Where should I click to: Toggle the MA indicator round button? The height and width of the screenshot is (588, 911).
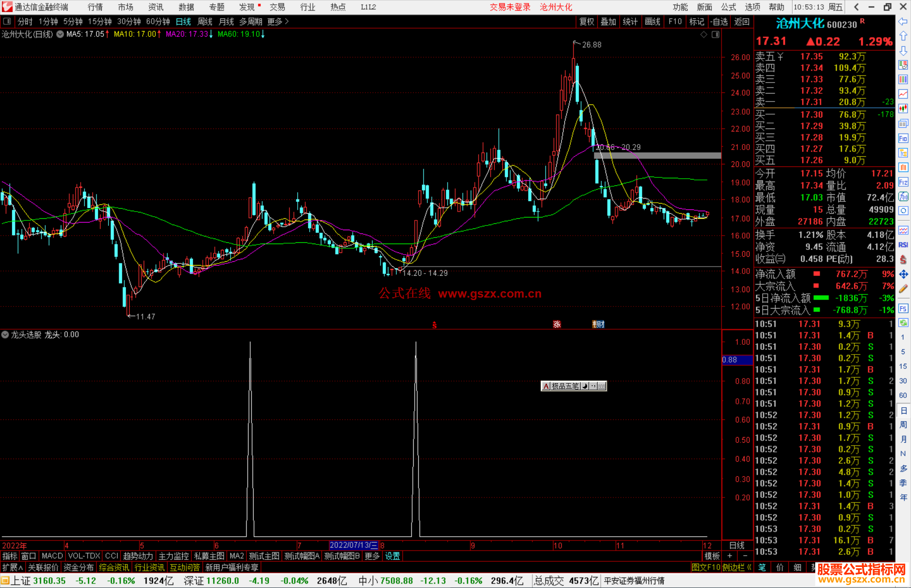(60, 34)
